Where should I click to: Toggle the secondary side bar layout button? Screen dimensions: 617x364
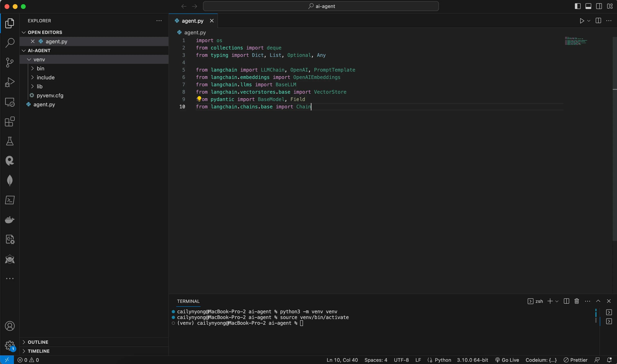599,6
